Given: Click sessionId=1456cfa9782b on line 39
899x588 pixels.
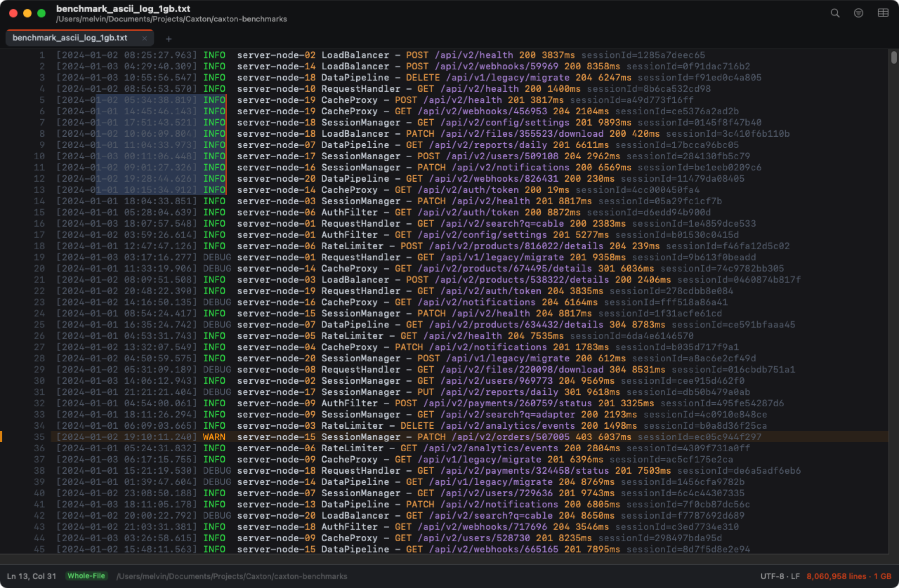Looking at the screenshot, I should pos(683,482).
